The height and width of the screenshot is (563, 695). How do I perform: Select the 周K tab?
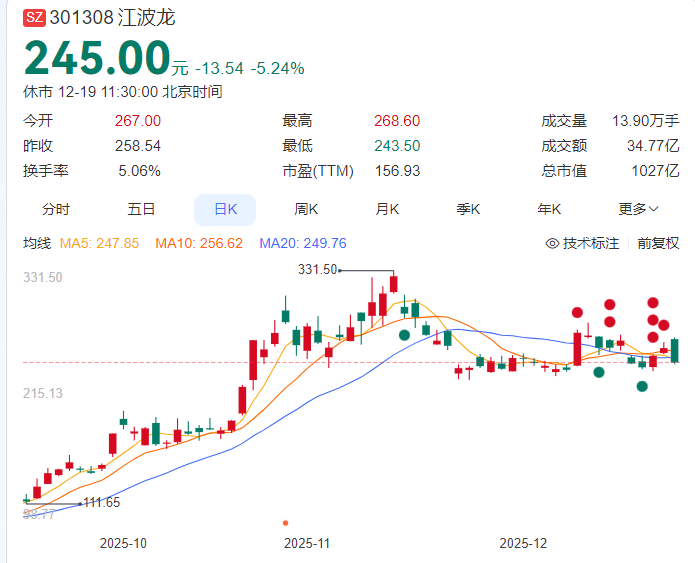306,209
